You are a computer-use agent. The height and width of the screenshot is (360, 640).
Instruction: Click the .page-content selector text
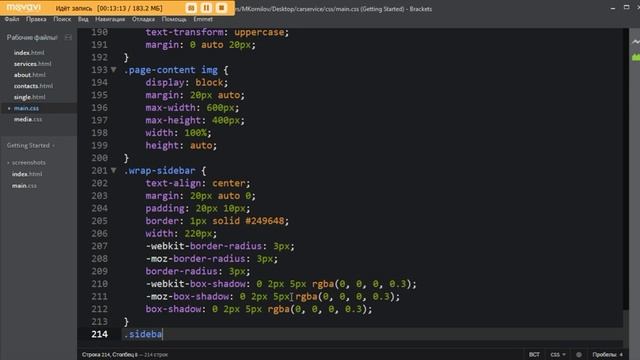[x=160, y=70]
